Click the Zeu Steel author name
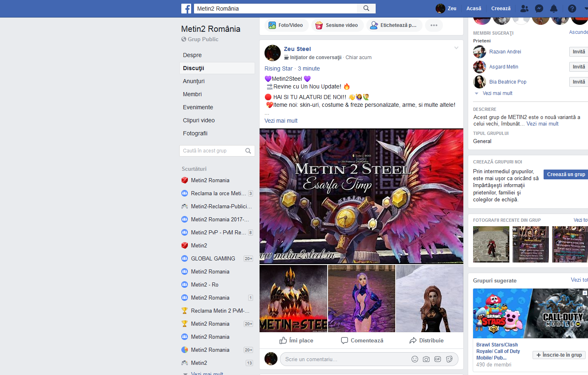The height and width of the screenshot is (375, 588). [297, 49]
